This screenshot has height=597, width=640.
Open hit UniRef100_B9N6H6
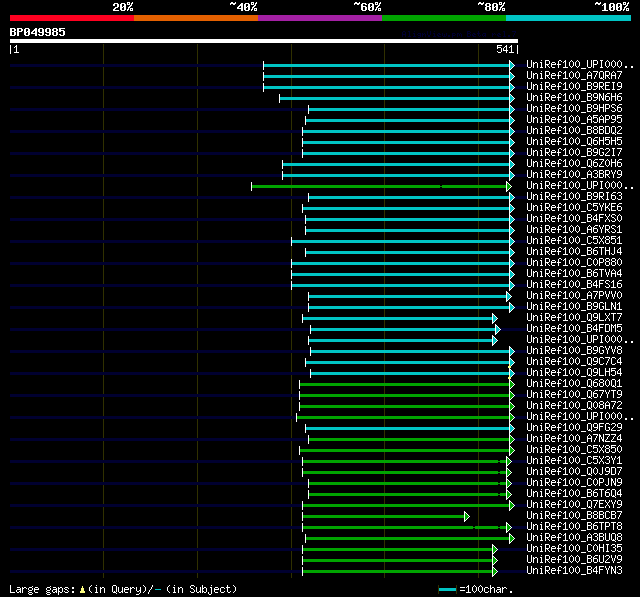(x=574, y=98)
